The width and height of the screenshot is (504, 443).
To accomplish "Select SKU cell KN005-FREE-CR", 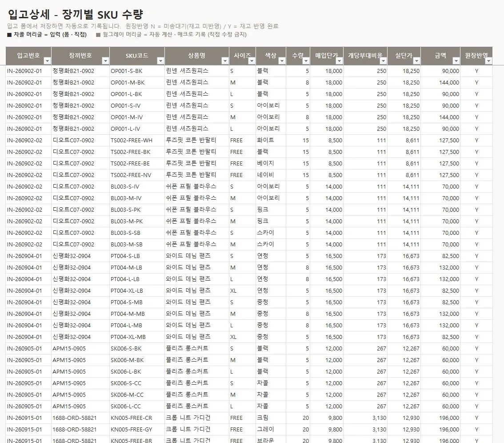I will [137, 419].
